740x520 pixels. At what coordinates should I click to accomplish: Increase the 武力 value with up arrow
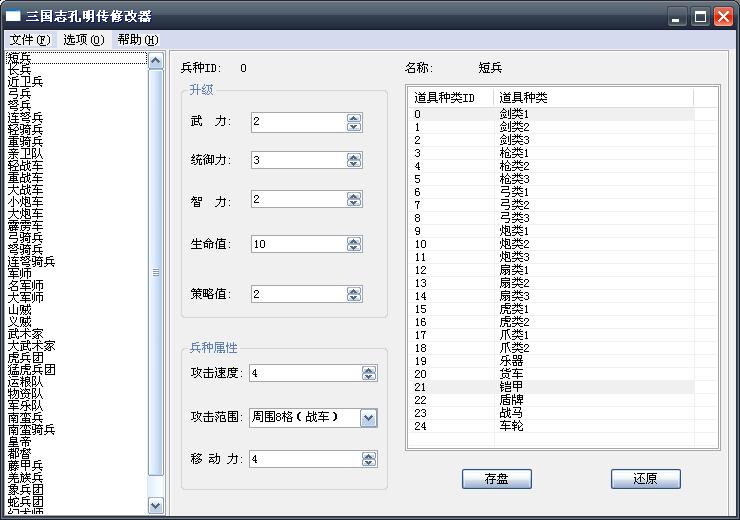click(354, 117)
